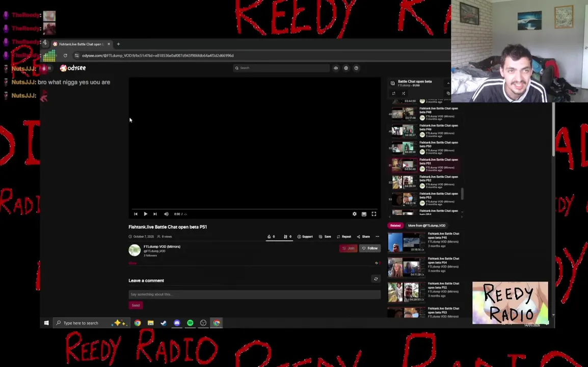Open Steam from the taskbar
Screen dimensions: 588x367
coord(164,323)
